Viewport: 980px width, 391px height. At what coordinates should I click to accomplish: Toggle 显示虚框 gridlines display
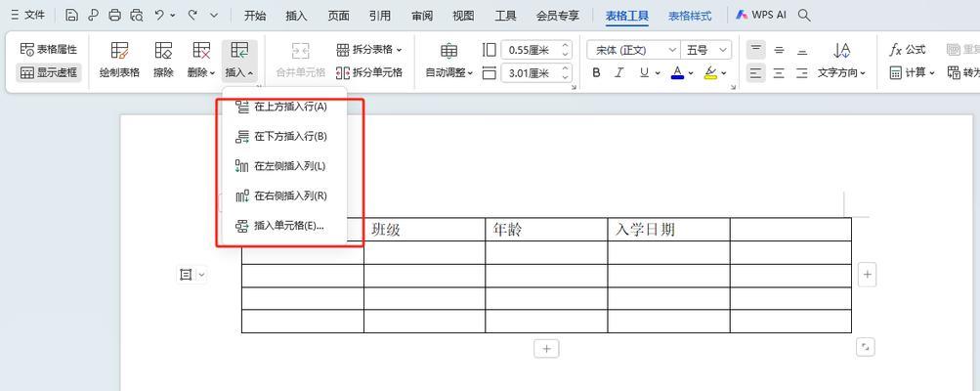pos(49,72)
